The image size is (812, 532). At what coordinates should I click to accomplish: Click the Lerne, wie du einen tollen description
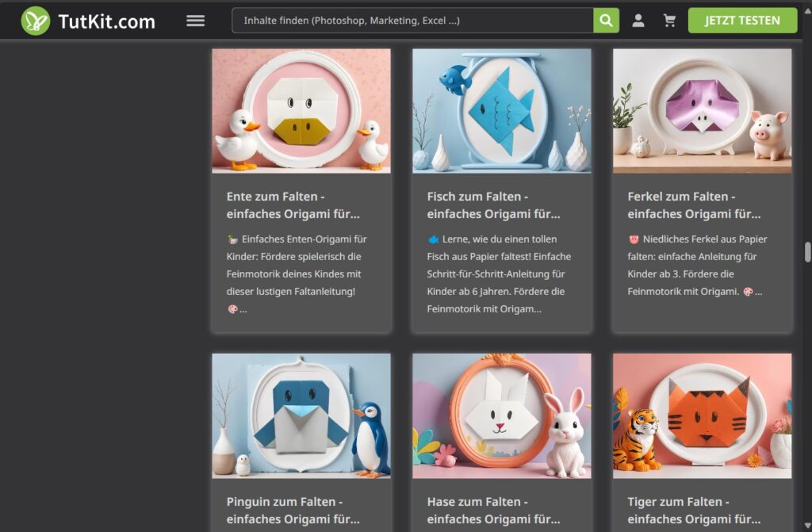(x=499, y=274)
